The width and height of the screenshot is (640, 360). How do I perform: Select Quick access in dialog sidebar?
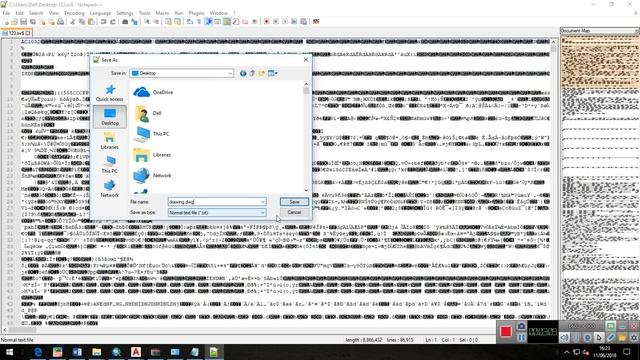tap(109, 93)
